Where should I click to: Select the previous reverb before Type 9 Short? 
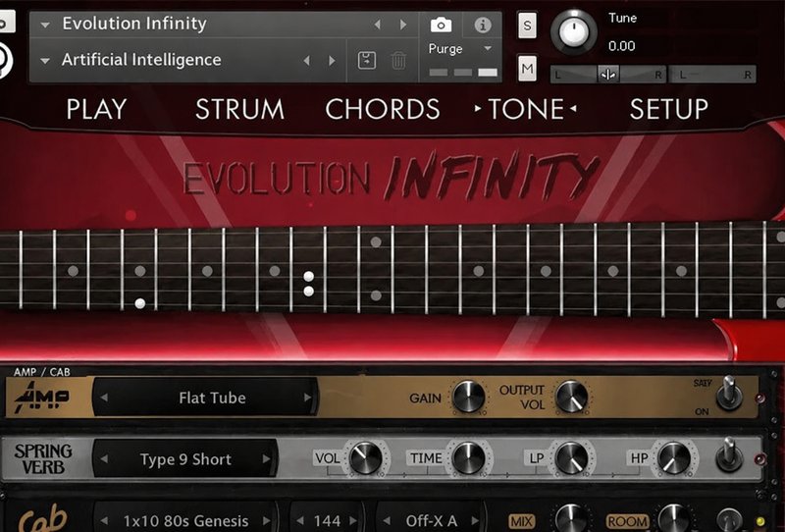104,458
